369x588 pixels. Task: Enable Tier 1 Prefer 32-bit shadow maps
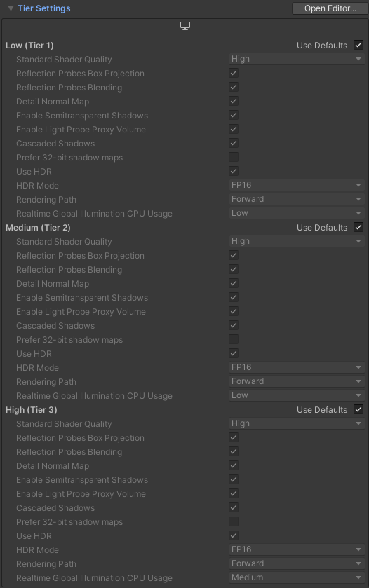[x=234, y=157]
